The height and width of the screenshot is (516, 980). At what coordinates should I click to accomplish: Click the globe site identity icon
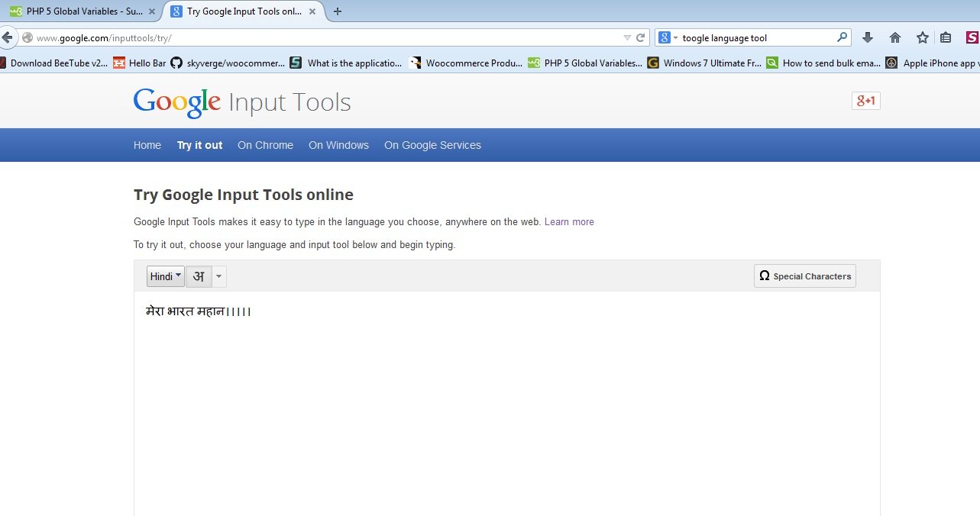pyautogui.click(x=27, y=37)
